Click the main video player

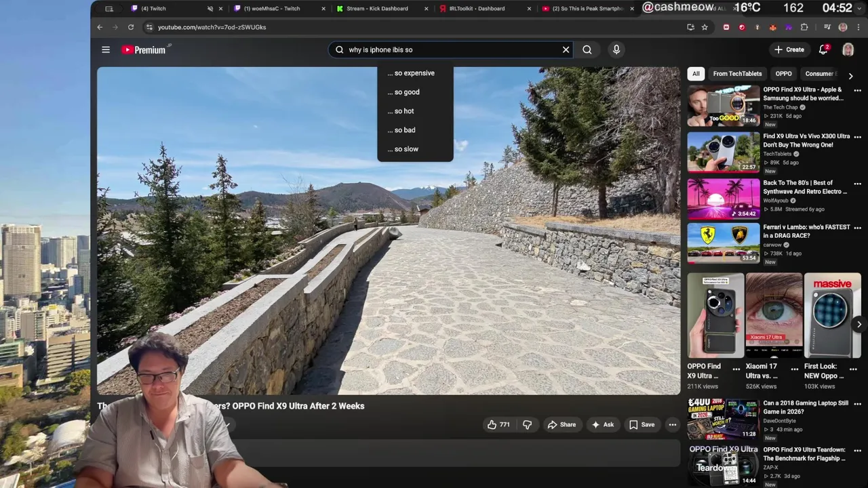(x=389, y=230)
